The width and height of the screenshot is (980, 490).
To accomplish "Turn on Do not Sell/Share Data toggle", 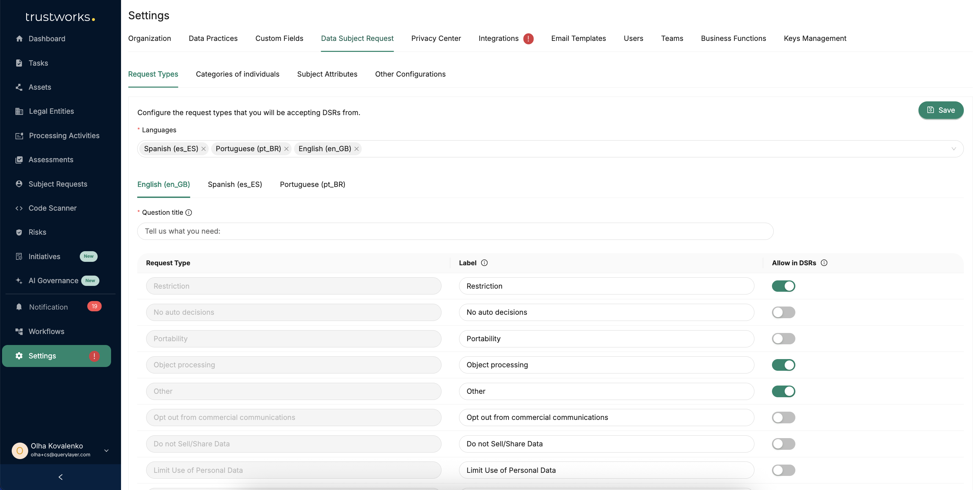I will [x=783, y=444].
